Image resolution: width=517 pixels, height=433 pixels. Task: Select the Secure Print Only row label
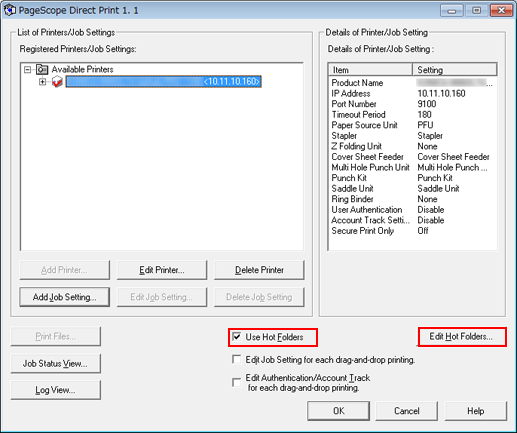pyautogui.click(x=363, y=231)
